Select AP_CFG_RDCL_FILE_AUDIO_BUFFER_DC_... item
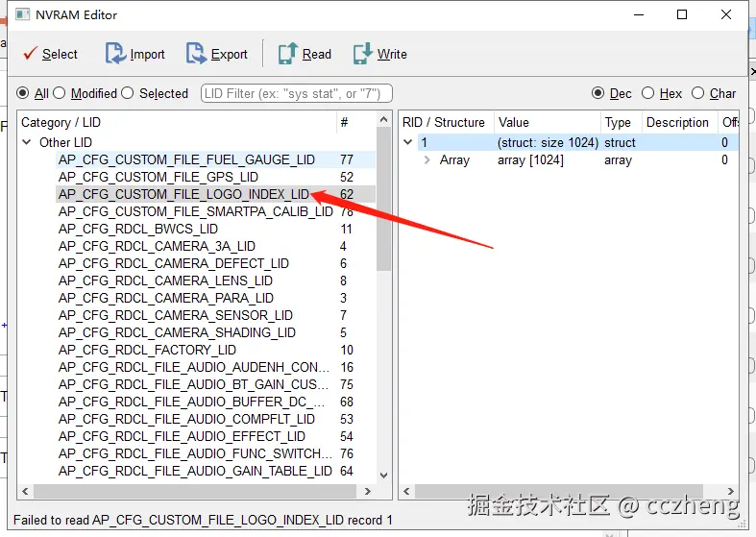This screenshot has height=537, width=756. tap(191, 402)
